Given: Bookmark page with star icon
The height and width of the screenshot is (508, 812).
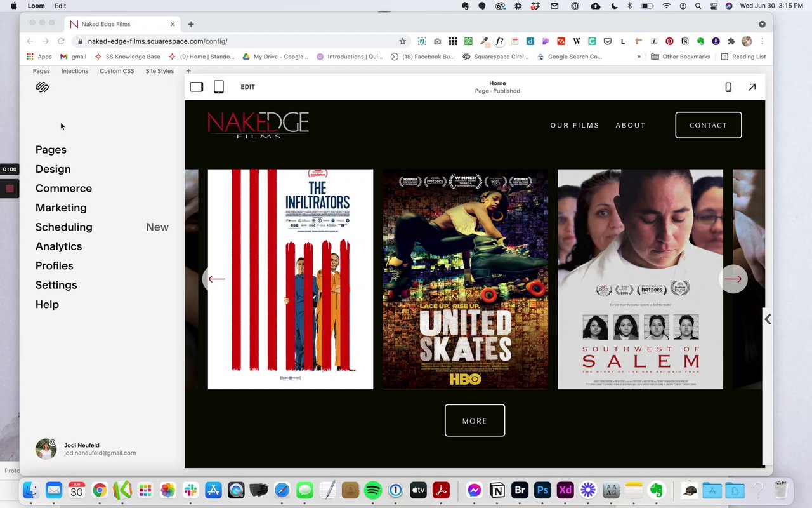Looking at the screenshot, I should pos(402,41).
